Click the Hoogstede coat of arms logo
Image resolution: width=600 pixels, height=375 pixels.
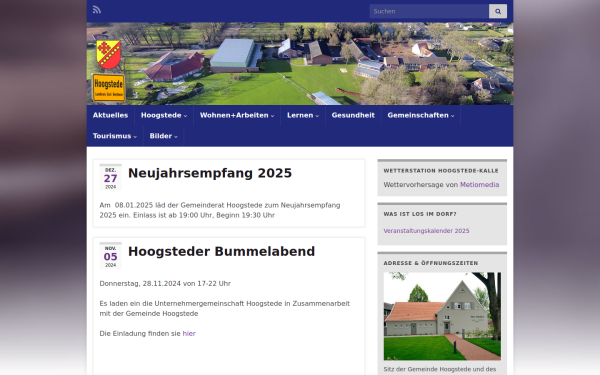[109, 54]
